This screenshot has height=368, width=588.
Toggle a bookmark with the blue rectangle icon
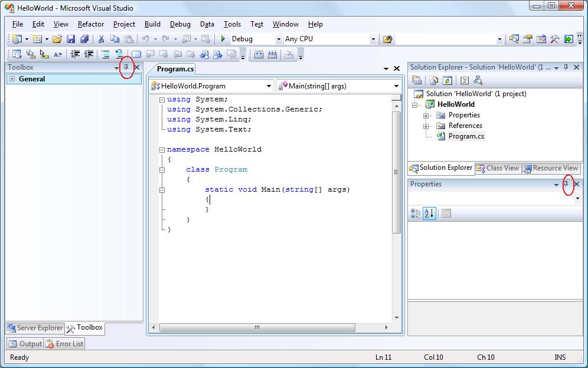(136, 55)
